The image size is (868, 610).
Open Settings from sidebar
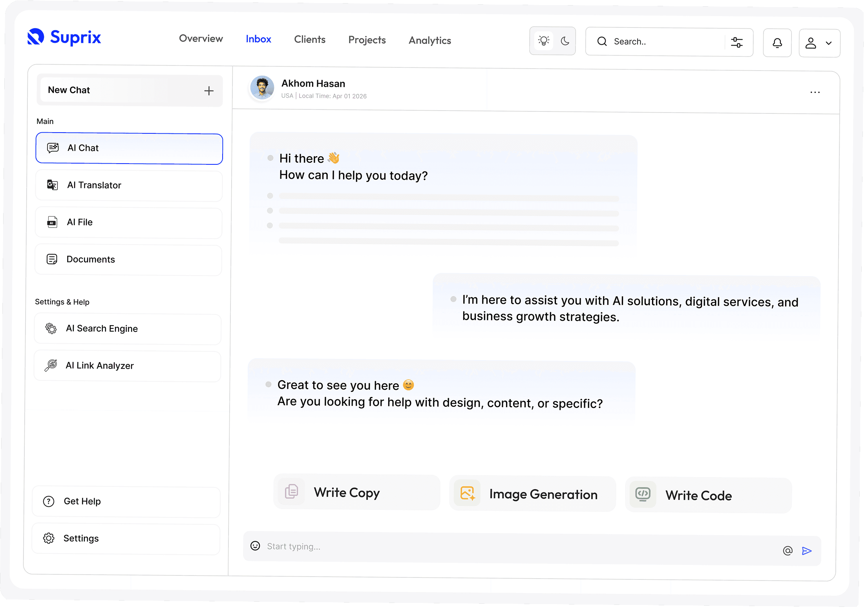126,539
